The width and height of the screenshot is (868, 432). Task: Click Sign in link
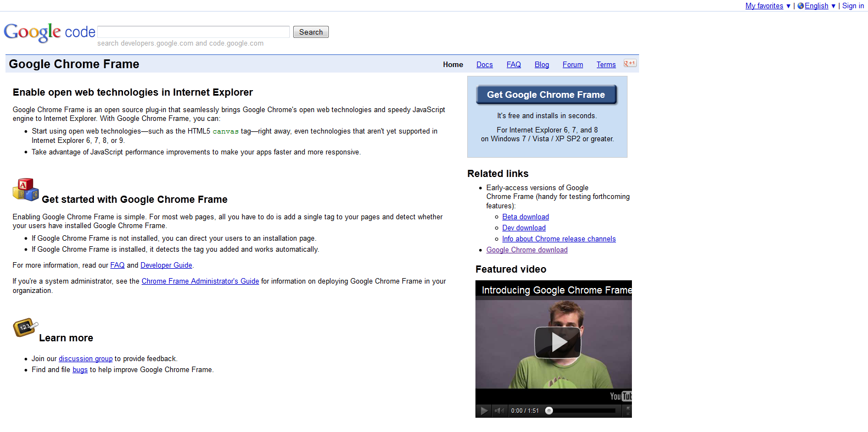853,6
